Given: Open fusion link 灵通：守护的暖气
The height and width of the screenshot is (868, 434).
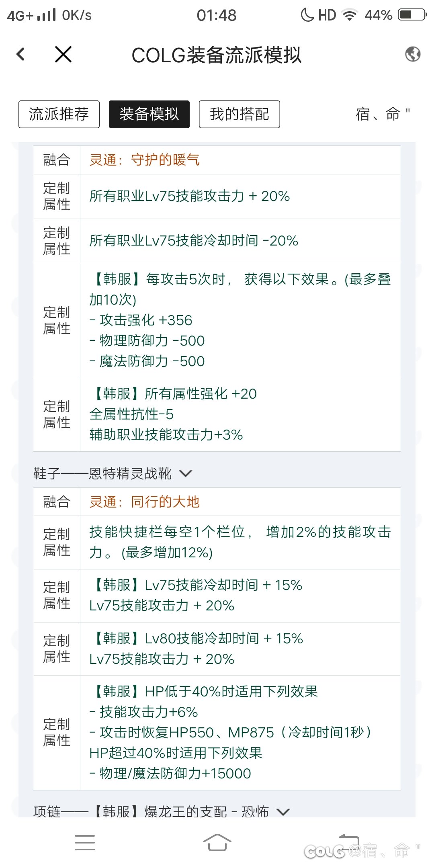Looking at the screenshot, I should pos(145,160).
